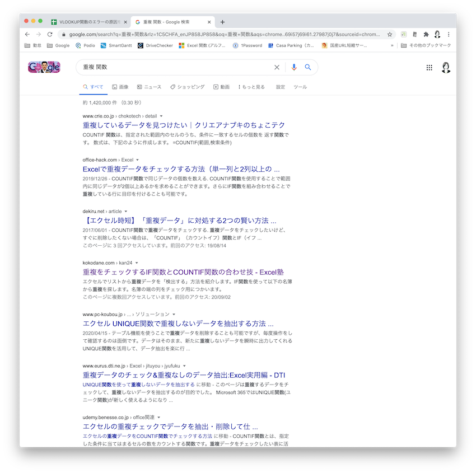Reload the page
476x473 pixels.
click(50, 34)
